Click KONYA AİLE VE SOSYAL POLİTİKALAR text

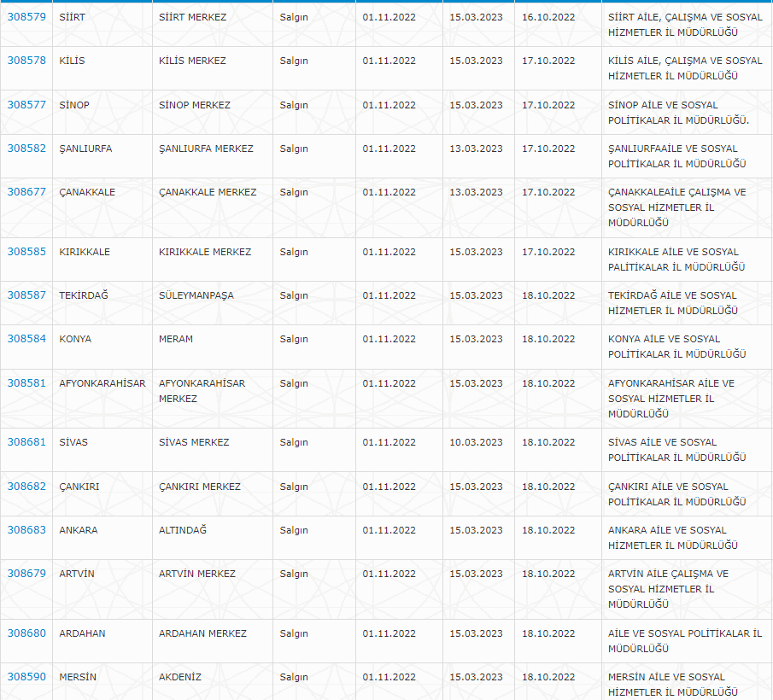point(676,347)
